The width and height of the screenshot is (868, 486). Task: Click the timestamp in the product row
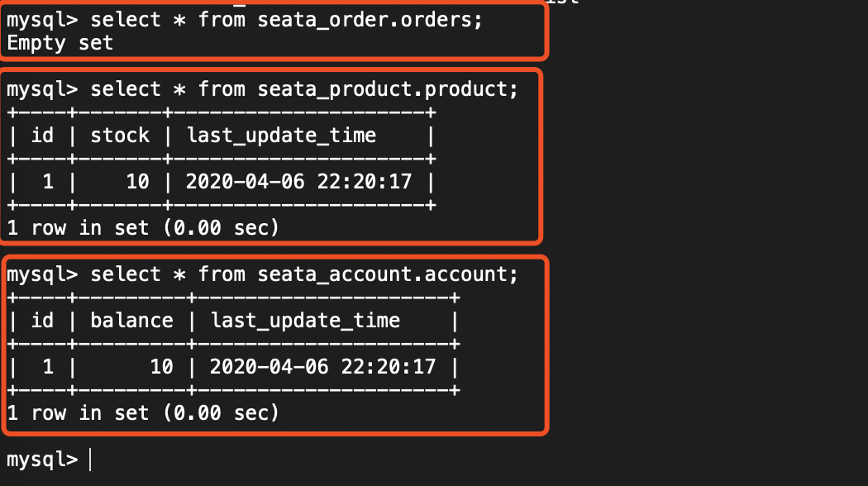point(298,181)
